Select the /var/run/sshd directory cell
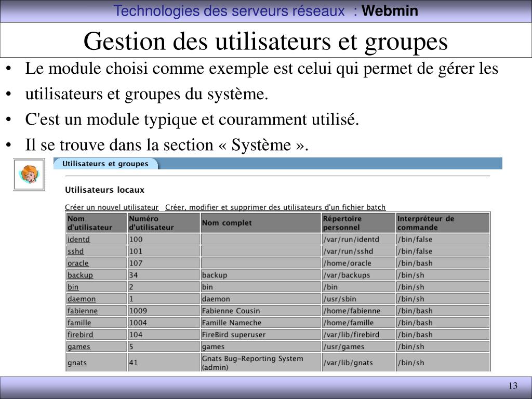This screenshot has width=532, height=399. 358,251
